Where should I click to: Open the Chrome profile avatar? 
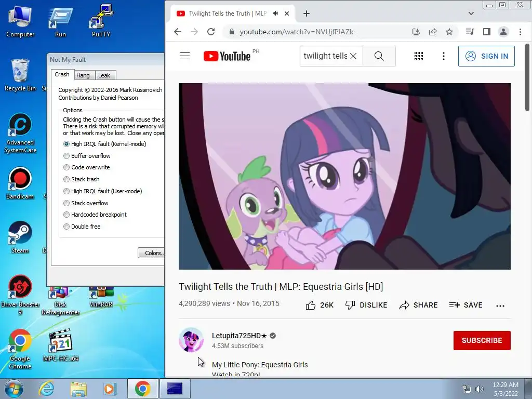pyautogui.click(x=503, y=32)
